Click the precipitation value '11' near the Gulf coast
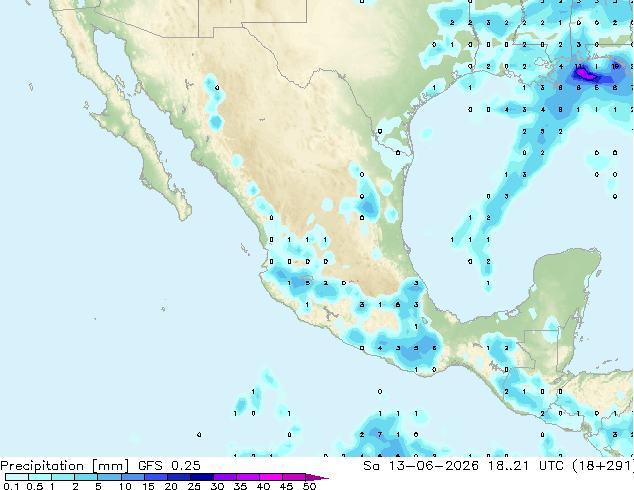 point(579,66)
